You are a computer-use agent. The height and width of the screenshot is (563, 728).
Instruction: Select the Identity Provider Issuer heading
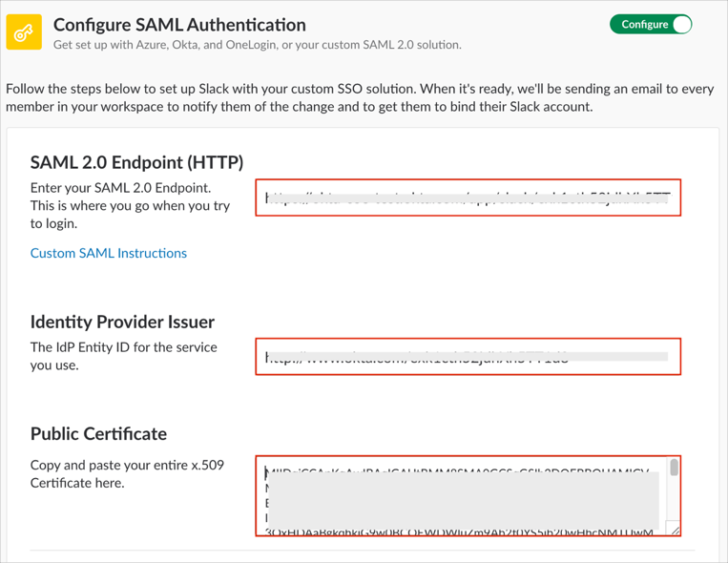(122, 322)
